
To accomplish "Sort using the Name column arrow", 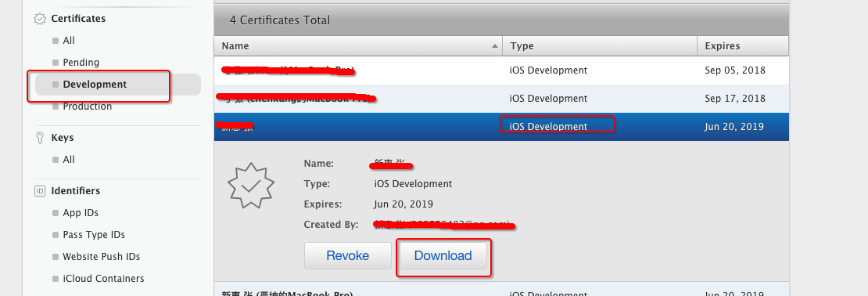I will (494, 46).
